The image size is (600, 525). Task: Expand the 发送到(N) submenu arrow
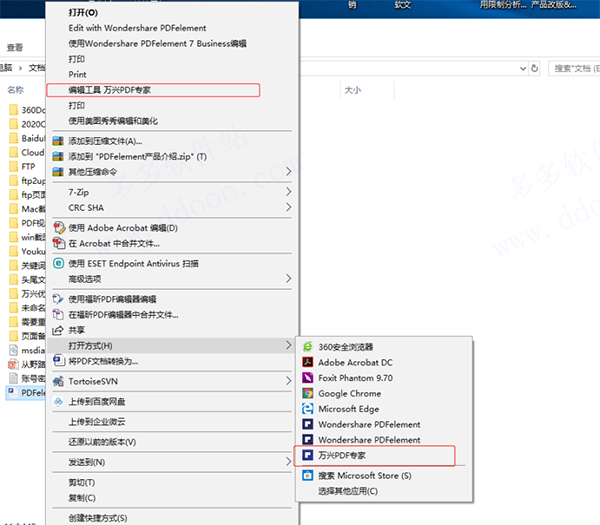[x=289, y=462]
